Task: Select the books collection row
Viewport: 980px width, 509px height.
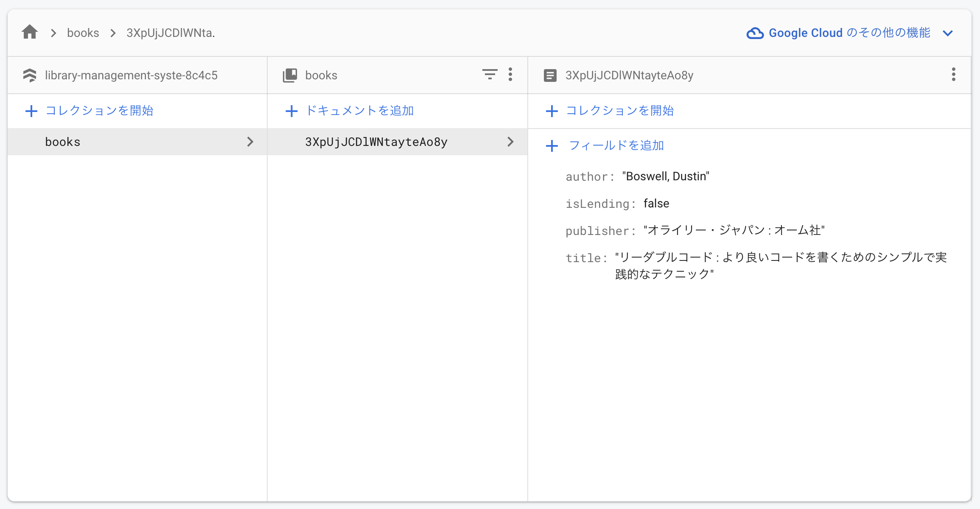Action: pyautogui.click(x=63, y=142)
